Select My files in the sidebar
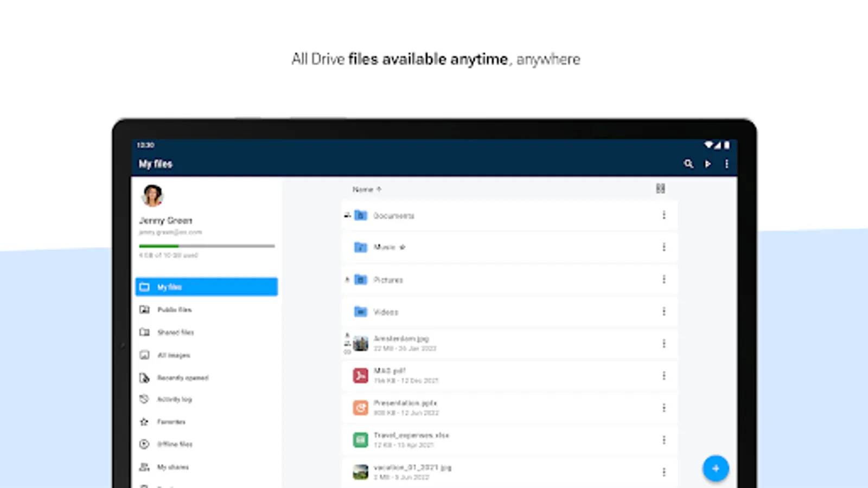 tap(207, 287)
